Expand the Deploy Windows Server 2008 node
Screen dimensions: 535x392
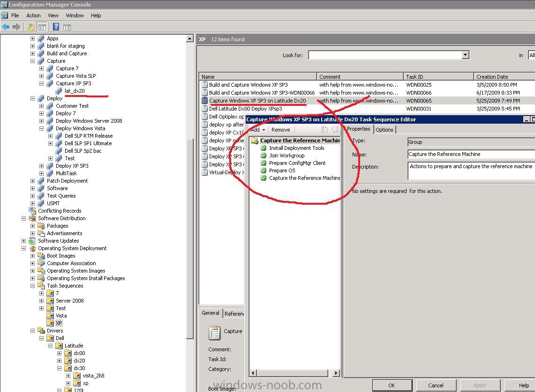pyautogui.click(x=41, y=121)
